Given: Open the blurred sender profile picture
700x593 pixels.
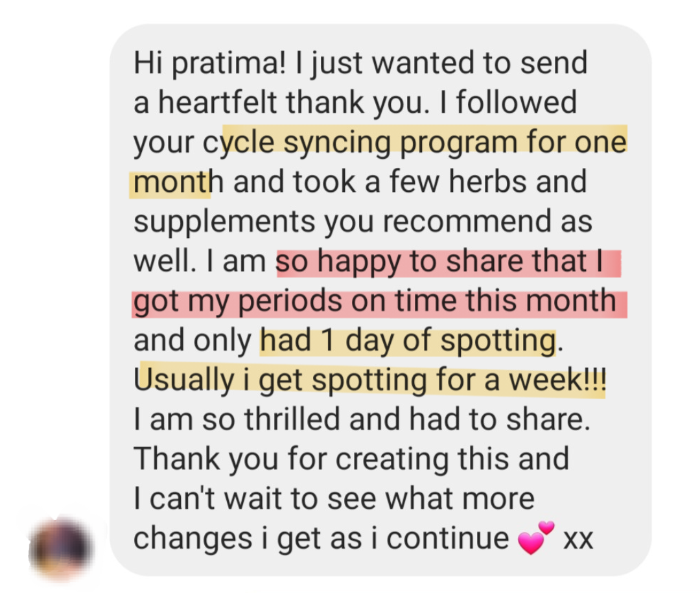Looking at the screenshot, I should [60, 548].
